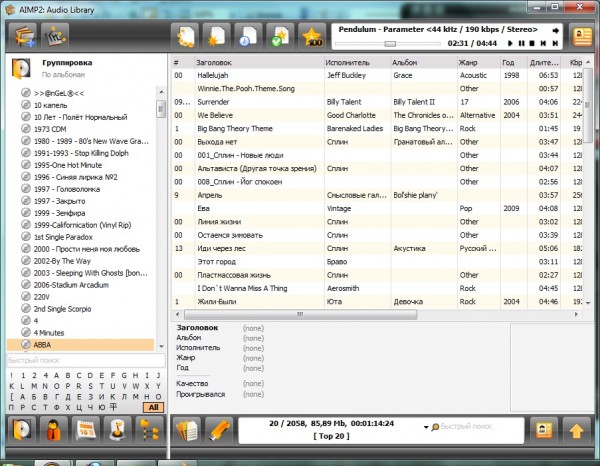
Task: Click the orange library view icon top-right
Action: point(582,36)
